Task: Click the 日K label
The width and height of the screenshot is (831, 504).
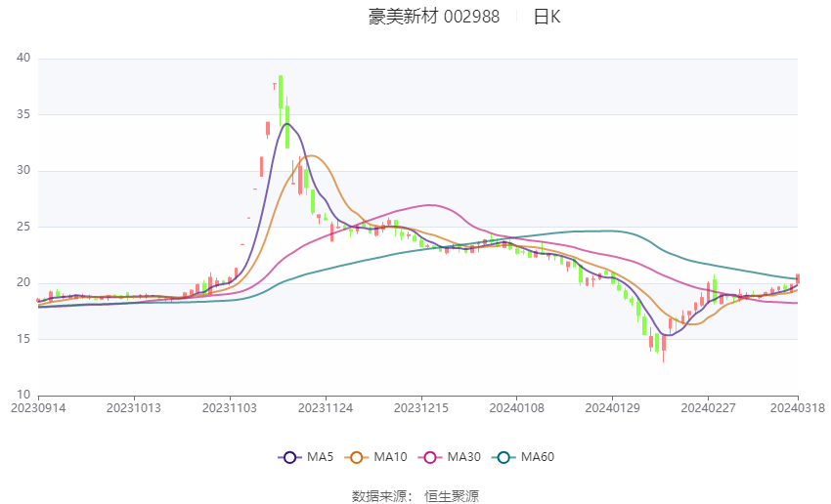Action: [x=547, y=17]
